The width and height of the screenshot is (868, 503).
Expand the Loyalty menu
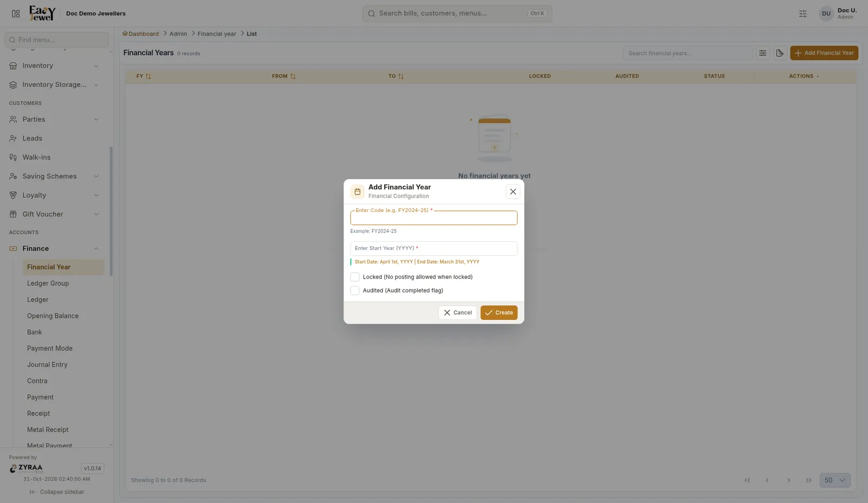pyautogui.click(x=54, y=195)
